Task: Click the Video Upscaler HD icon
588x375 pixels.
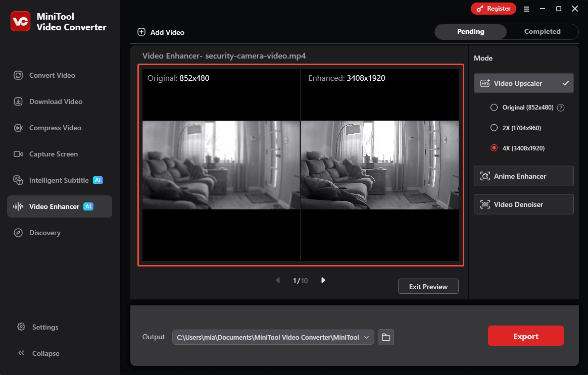Action: pos(485,83)
